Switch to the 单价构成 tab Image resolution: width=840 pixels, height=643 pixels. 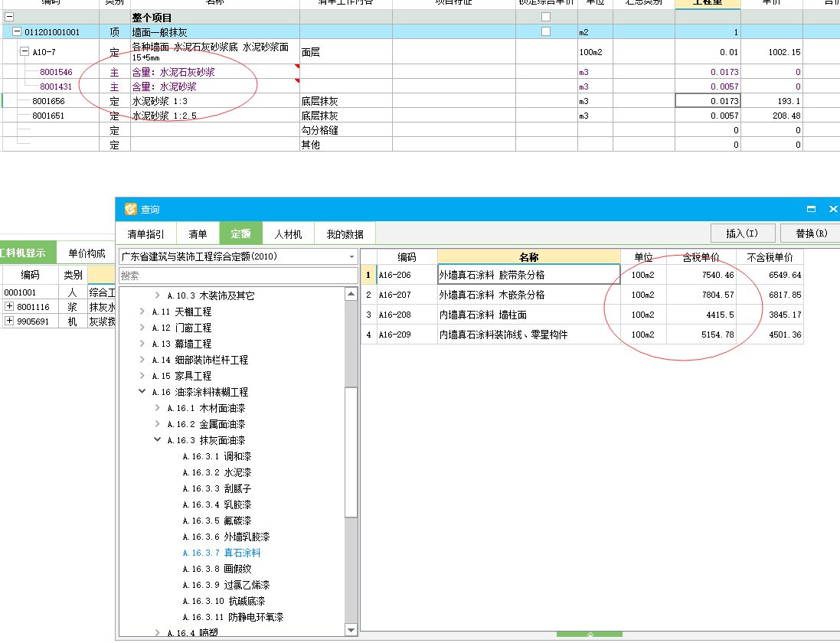click(x=87, y=253)
